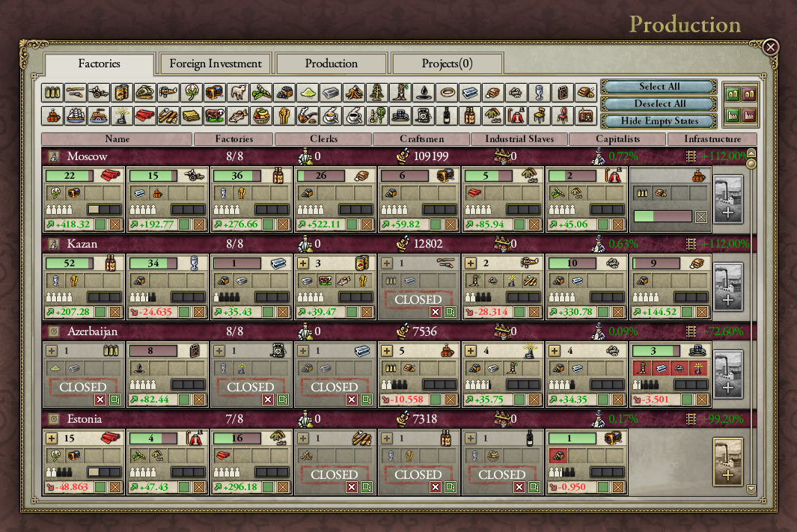Toggle subsidy on Kazan glass factory -24.635
The image size is (797, 532).
185,312
